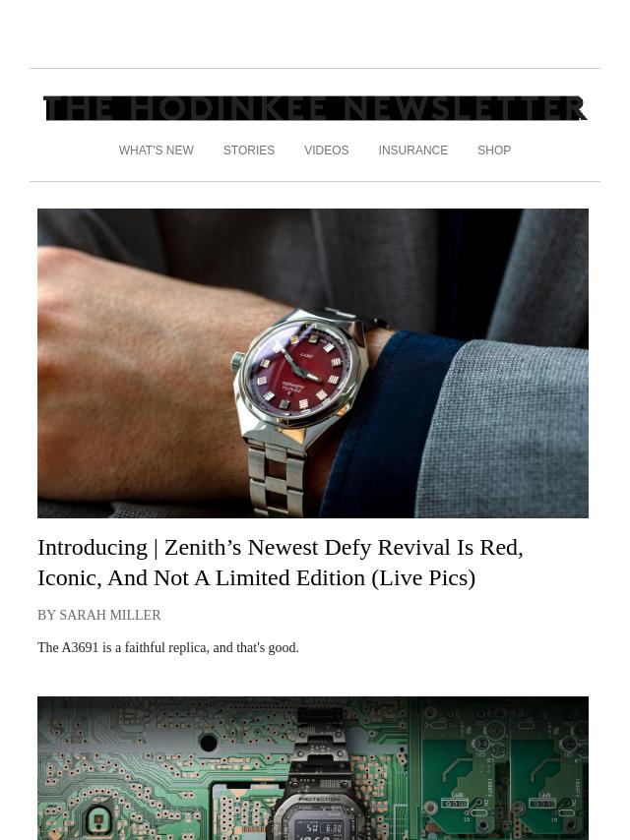Viewport: 630px width, 840px height.
Task: Open the Hodinkee Newsletter header logo
Action: pyautogui.click(x=315, y=109)
